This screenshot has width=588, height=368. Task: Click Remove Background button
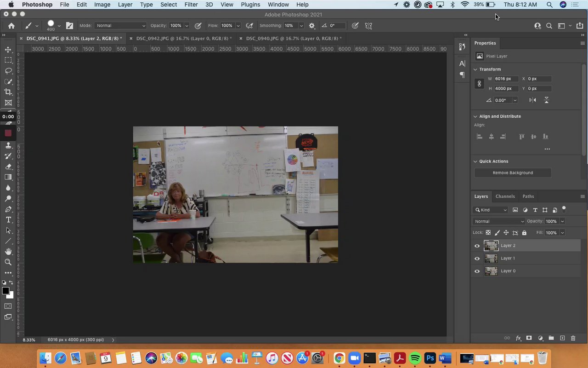(513, 173)
